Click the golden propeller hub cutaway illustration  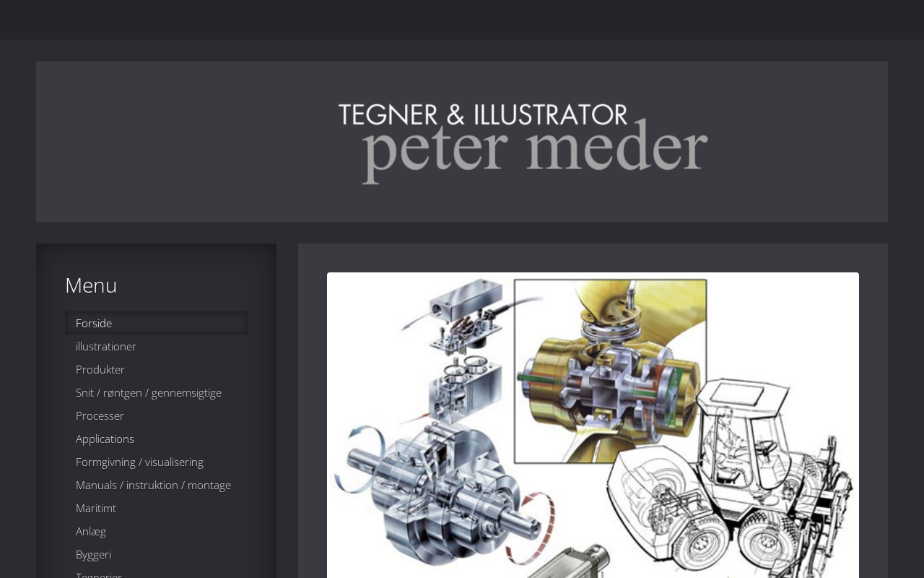pyautogui.click(x=611, y=371)
